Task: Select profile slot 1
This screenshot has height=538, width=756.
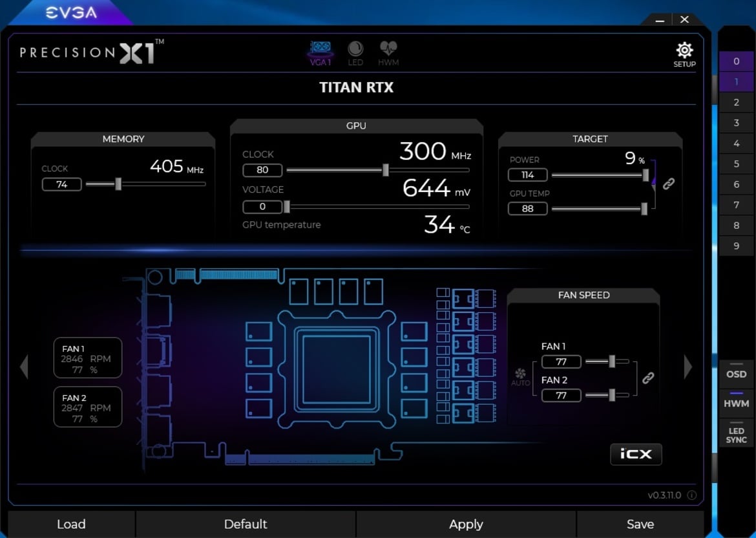Action: (x=736, y=81)
